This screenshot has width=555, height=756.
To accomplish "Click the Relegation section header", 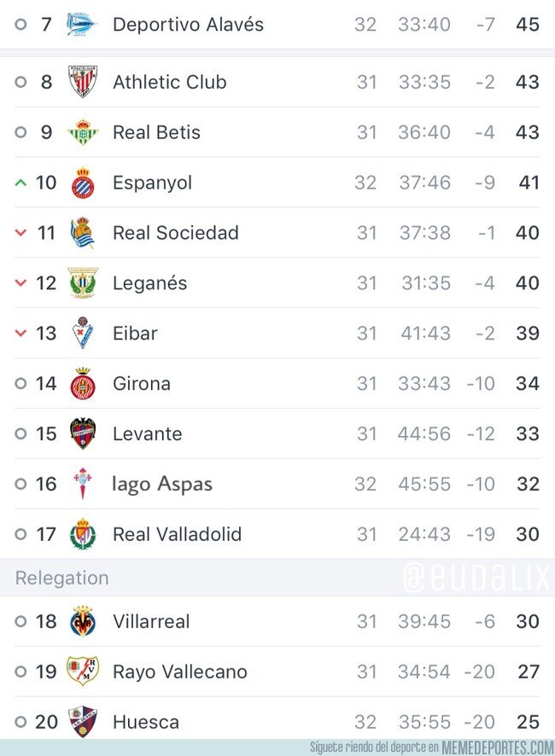I will [x=61, y=578].
